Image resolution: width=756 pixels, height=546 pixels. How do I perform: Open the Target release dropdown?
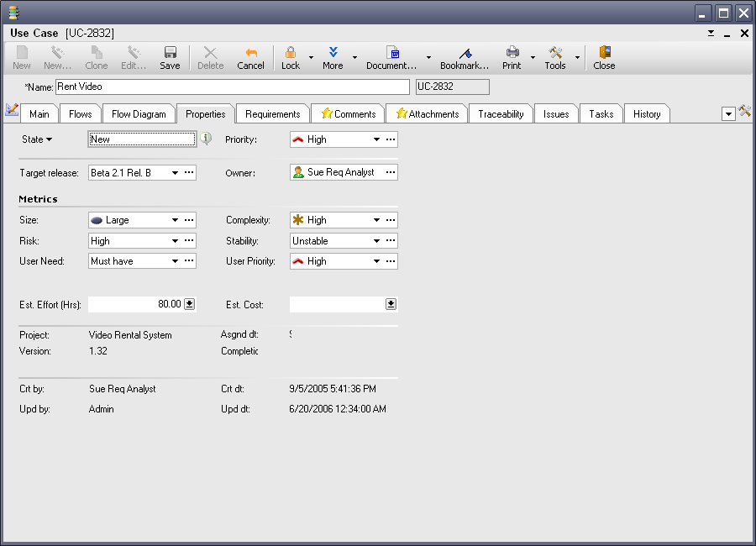pyautogui.click(x=175, y=173)
